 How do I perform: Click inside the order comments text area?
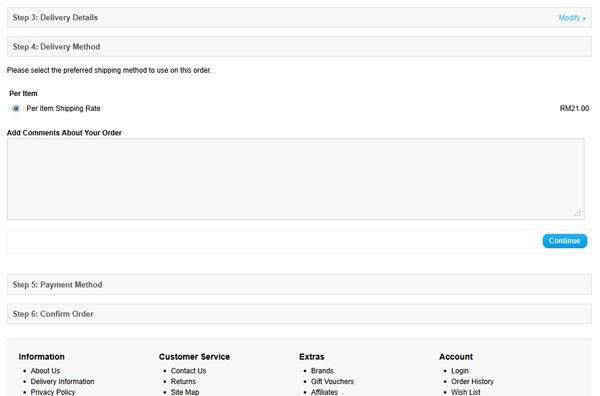tap(295, 179)
